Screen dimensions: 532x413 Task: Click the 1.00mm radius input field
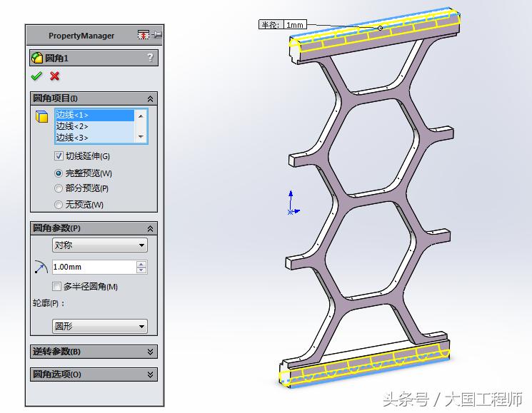94,267
